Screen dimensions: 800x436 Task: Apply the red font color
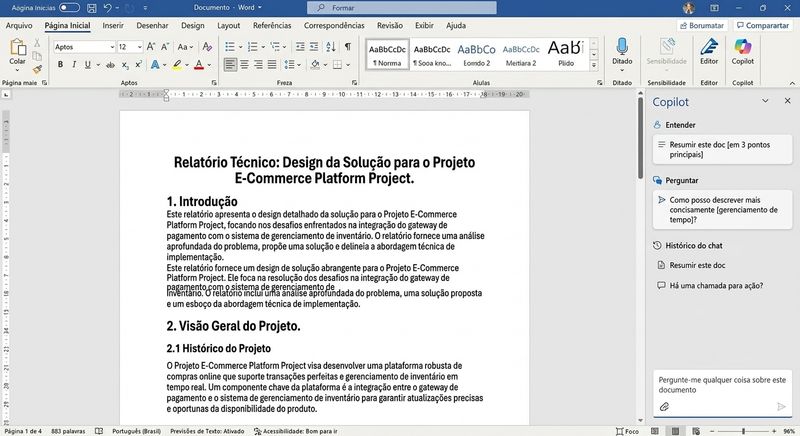[199, 65]
